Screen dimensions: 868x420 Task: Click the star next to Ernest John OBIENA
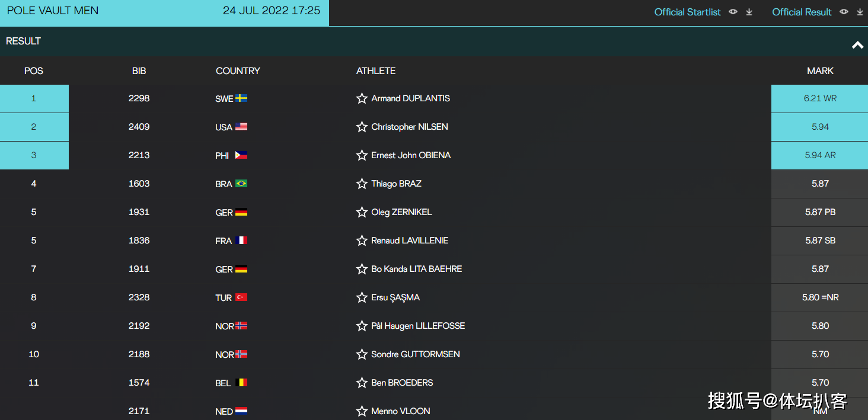pos(362,155)
